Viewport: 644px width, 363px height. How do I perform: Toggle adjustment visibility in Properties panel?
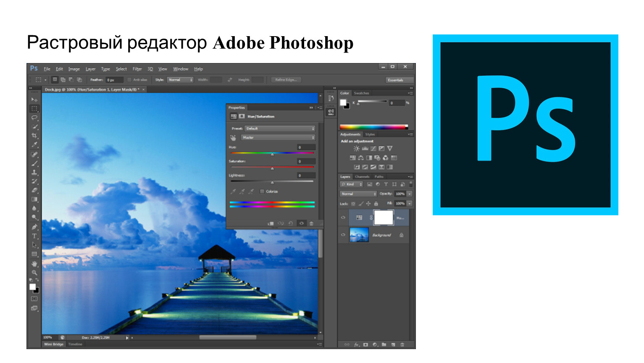pyautogui.click(x=301, y=224)
